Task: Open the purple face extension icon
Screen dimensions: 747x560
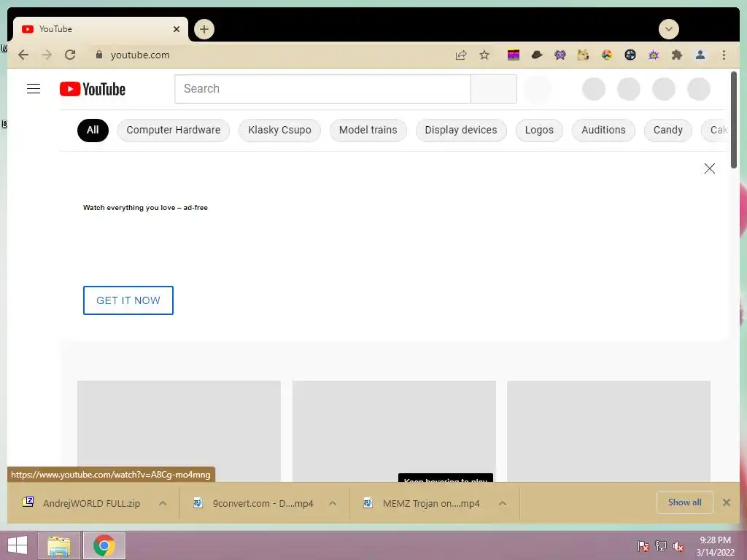Action: pyautogui.click(x=560, y=55)
